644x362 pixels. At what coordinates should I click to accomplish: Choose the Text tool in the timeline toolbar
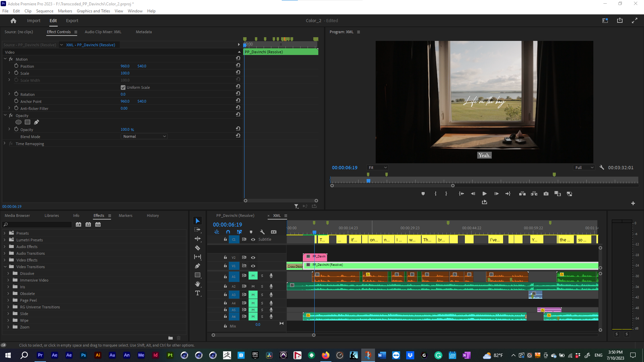pyautogui.click(x=197, y=293)
